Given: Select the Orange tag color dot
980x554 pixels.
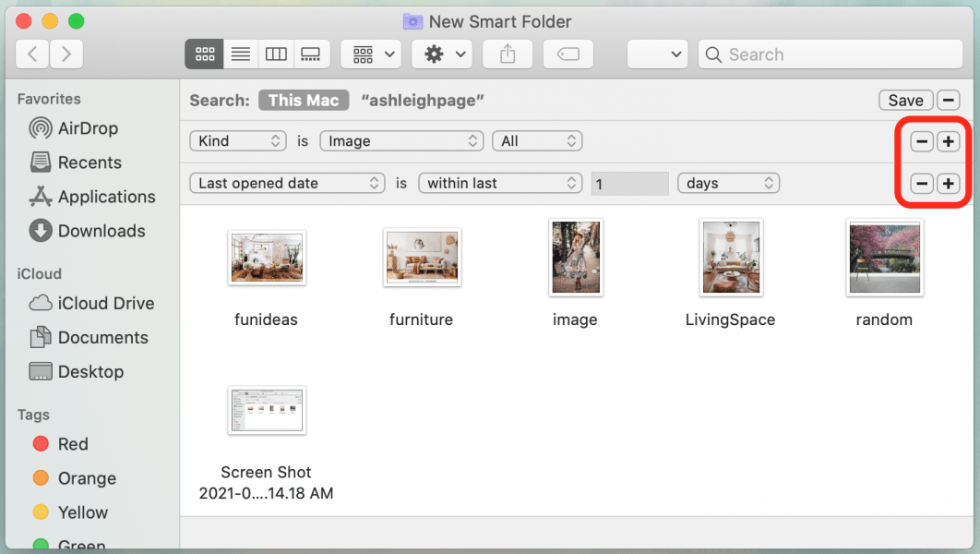Looking at the screenshot, I should coord(41,478).
